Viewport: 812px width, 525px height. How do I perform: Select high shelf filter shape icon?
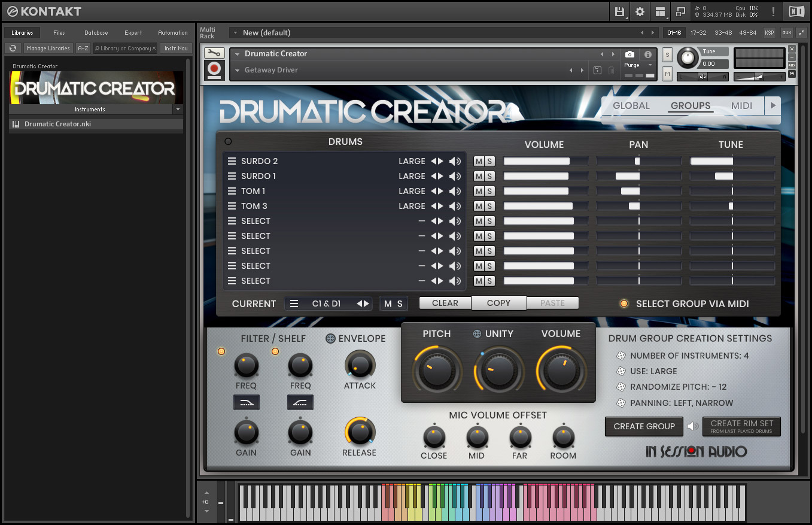(x=300, y=403)
